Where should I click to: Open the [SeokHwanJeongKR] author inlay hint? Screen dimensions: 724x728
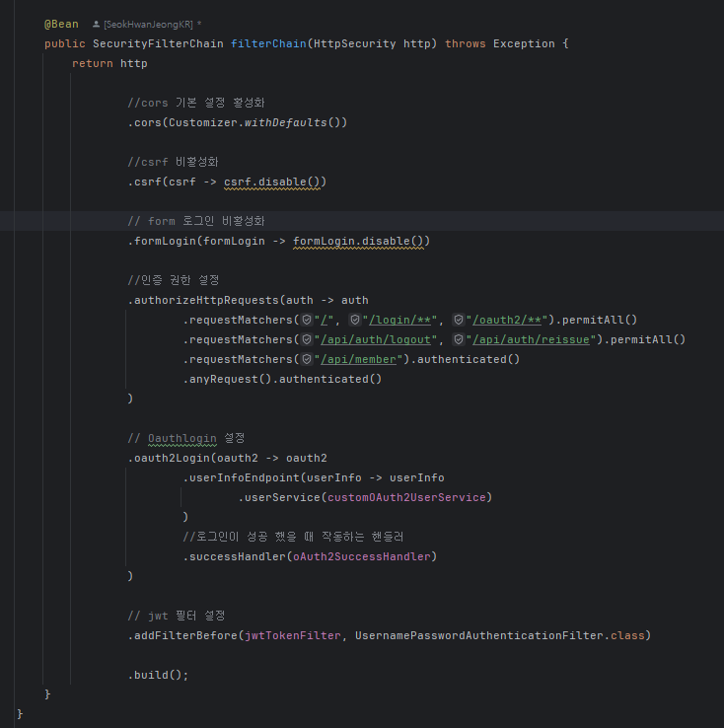click(x=148, y=24)
